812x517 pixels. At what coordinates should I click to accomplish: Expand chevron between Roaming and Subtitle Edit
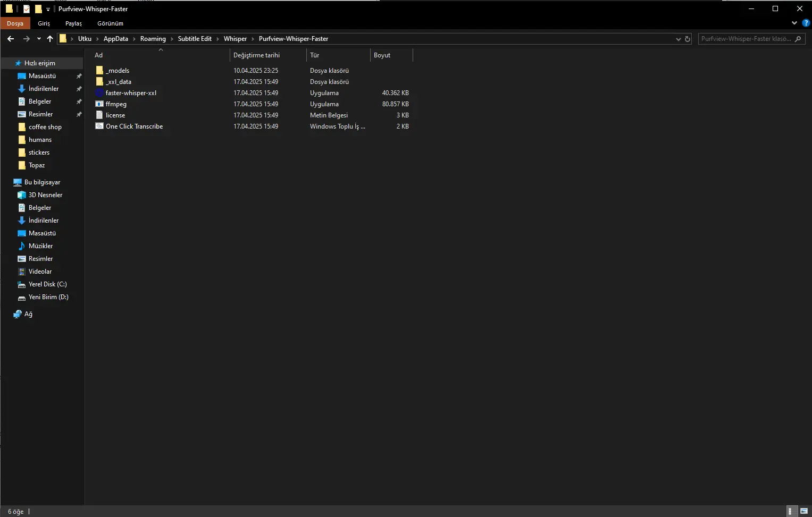(x=172, y=39)
